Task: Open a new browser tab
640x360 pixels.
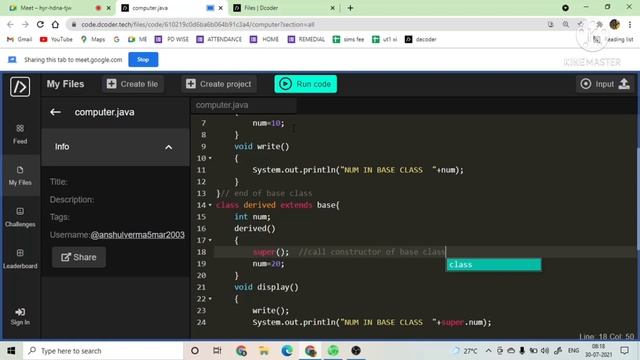Action: point(351,8)
